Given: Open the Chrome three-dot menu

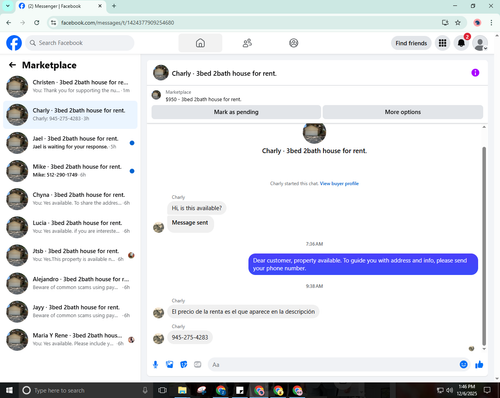Looking at the screenshot, I should point(491,23).
